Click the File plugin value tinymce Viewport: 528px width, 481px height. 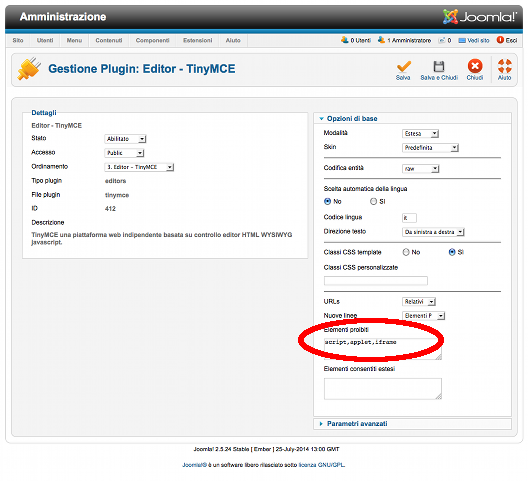pos(117,195)
